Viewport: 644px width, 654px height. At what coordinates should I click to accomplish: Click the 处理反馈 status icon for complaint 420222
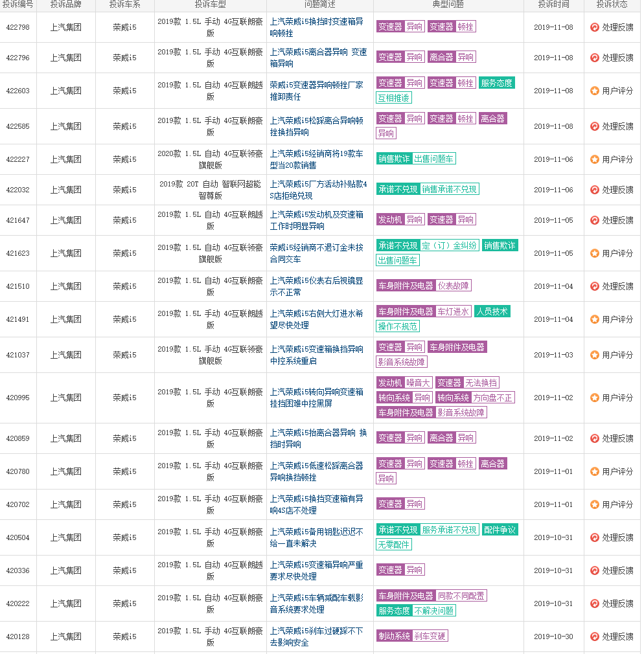click(x=594, y=603)
